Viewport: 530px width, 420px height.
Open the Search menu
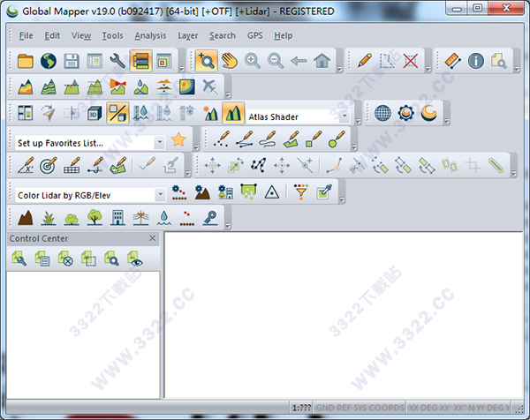coord(222,35)
